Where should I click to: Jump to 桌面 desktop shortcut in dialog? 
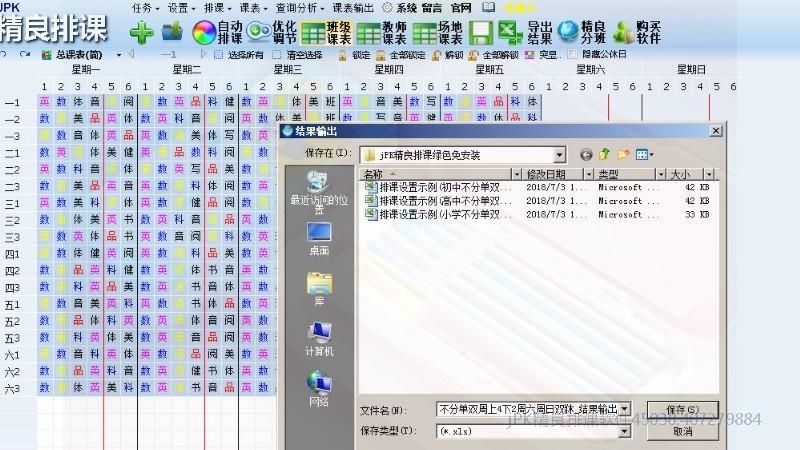319,239
